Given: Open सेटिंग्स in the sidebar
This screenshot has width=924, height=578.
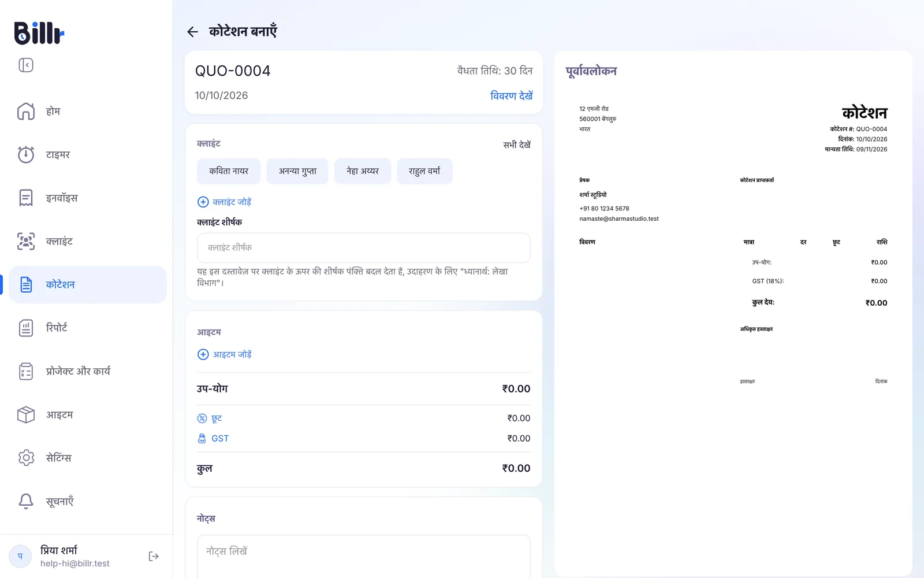Looking at the screenshot, I should [59, 458].
